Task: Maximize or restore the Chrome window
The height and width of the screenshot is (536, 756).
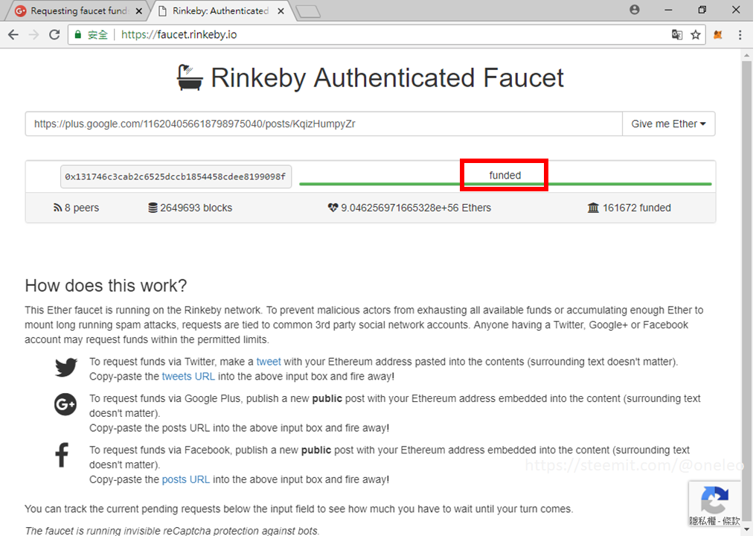Action: pyautogui.click(x=702, y=10)
